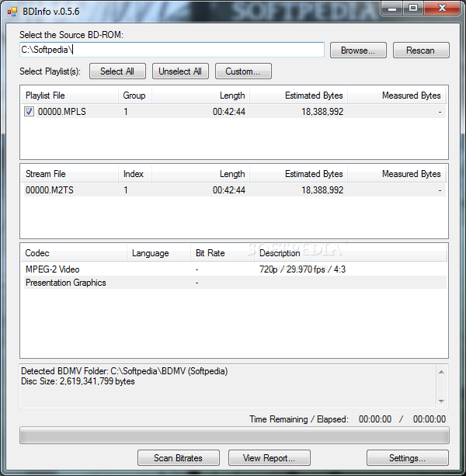Click stream list Estimated Bytes header
The image size is (466, 476).
coord(299,174)
